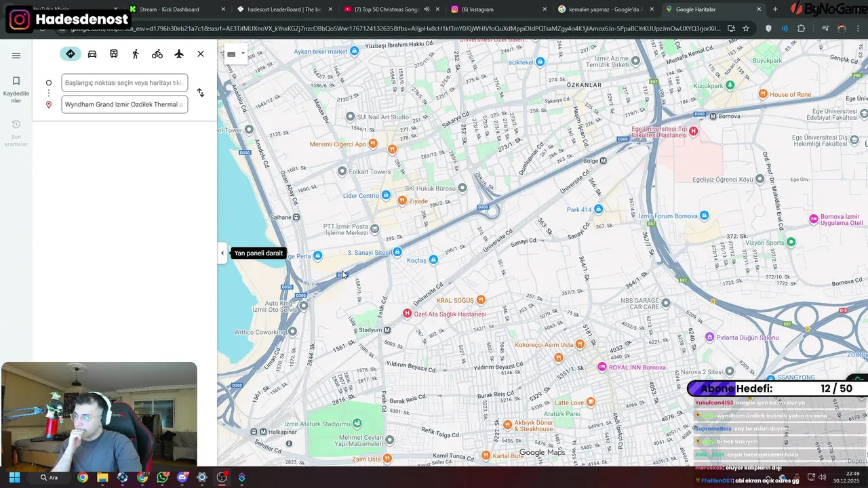Choose driving directions car icon
868x488 pixels.
(92, 54)
